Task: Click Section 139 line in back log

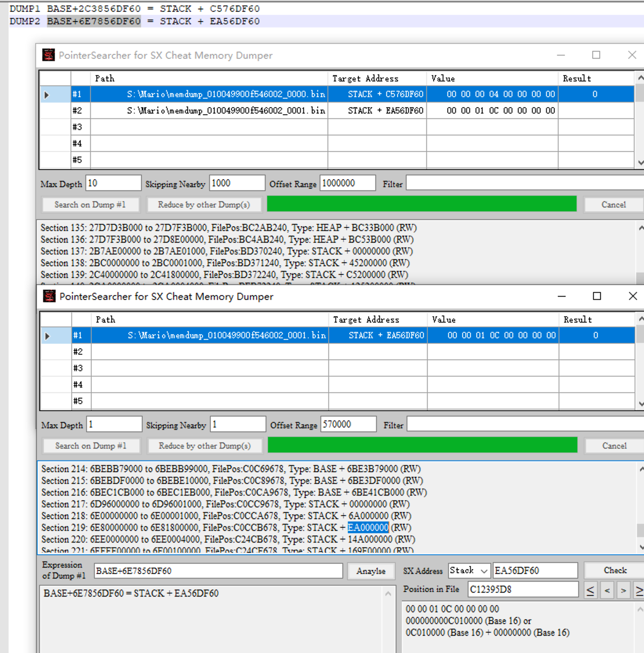Action: pos(224,275)
